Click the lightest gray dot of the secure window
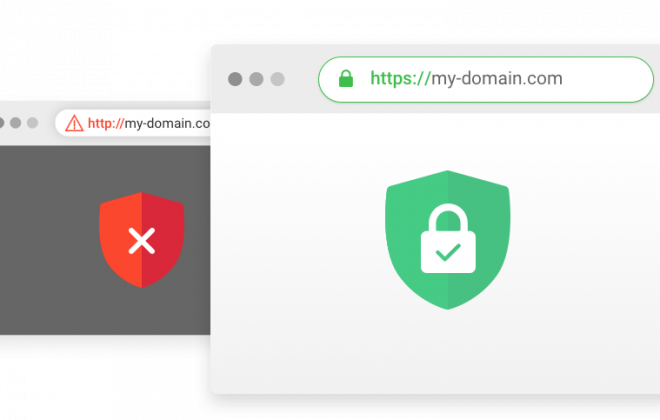The width and height of the screenshot is (660, 420). [277, 79]
